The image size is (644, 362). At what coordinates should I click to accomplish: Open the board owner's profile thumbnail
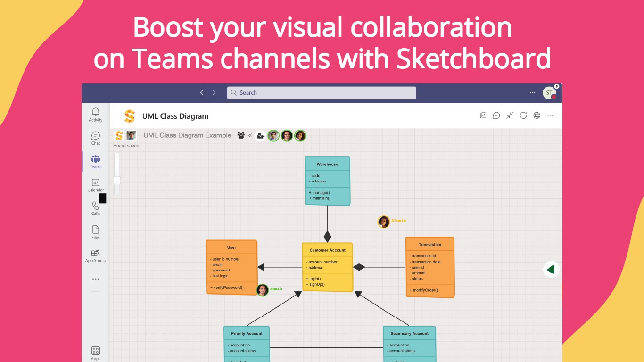coord(132,136)
